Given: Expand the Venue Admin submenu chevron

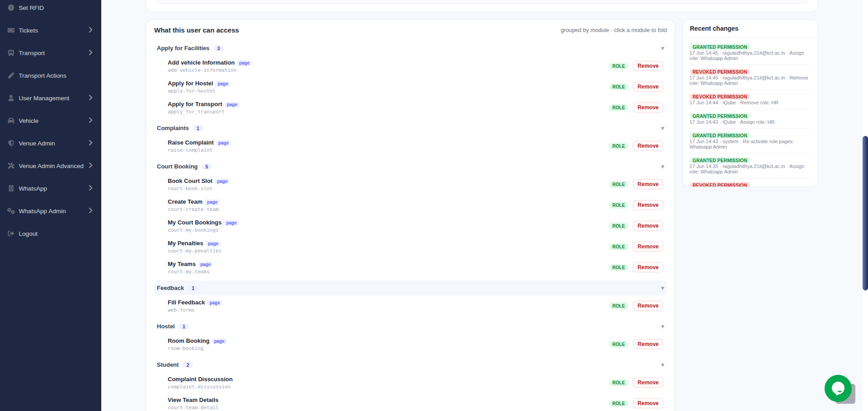Looking at the screenshot, I should point(90,143).
